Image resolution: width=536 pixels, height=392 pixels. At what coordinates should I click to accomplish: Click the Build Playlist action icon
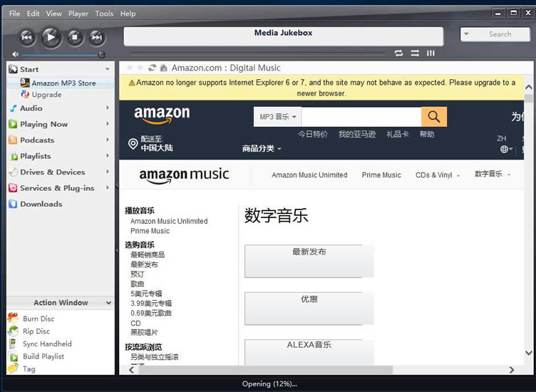coord(14,357)
